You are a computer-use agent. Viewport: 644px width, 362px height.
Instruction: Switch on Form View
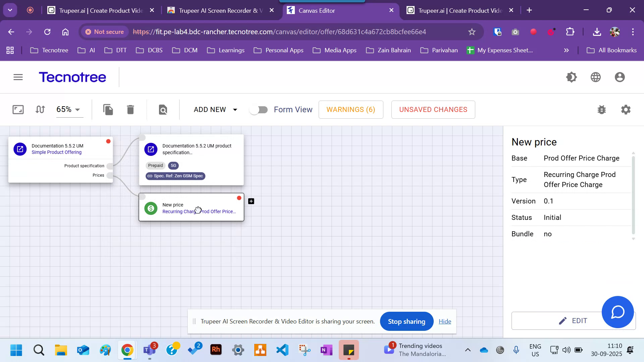[259, 110]
